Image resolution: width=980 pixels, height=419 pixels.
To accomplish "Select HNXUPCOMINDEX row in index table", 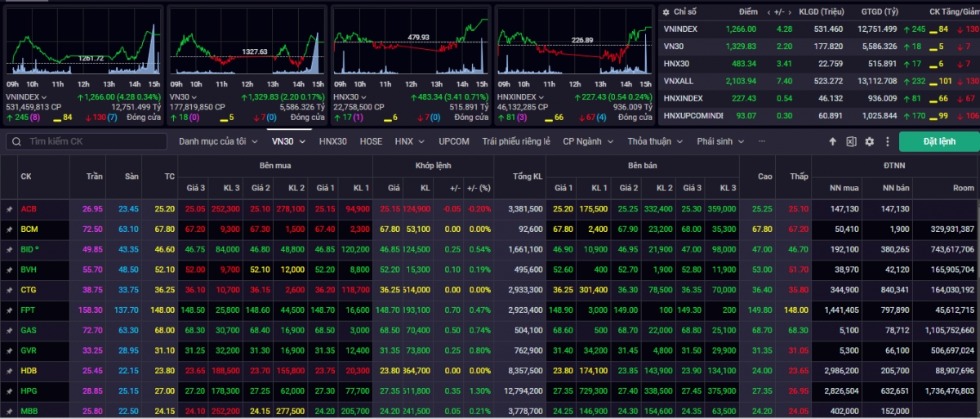I will pyautogui.click(x=819, y=115).
